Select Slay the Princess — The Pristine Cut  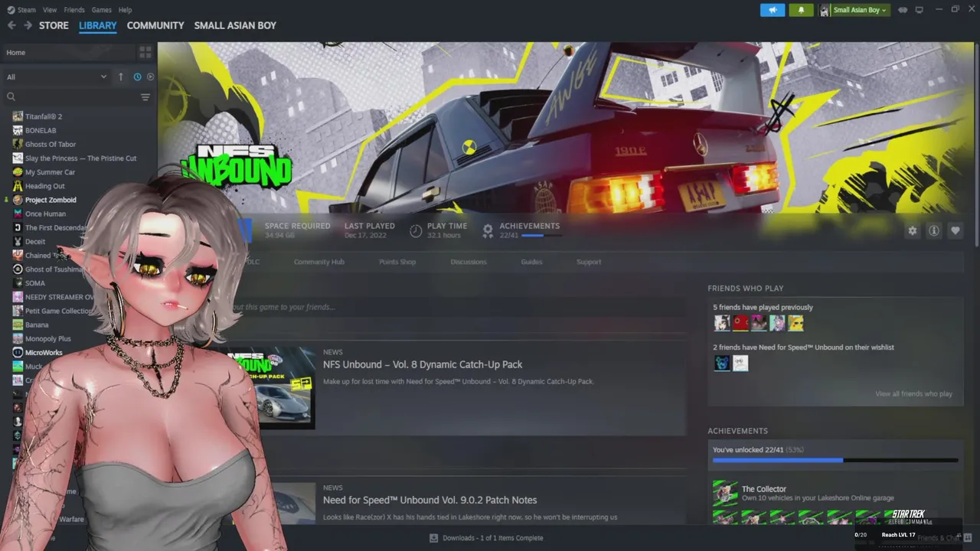coord(80,158)
